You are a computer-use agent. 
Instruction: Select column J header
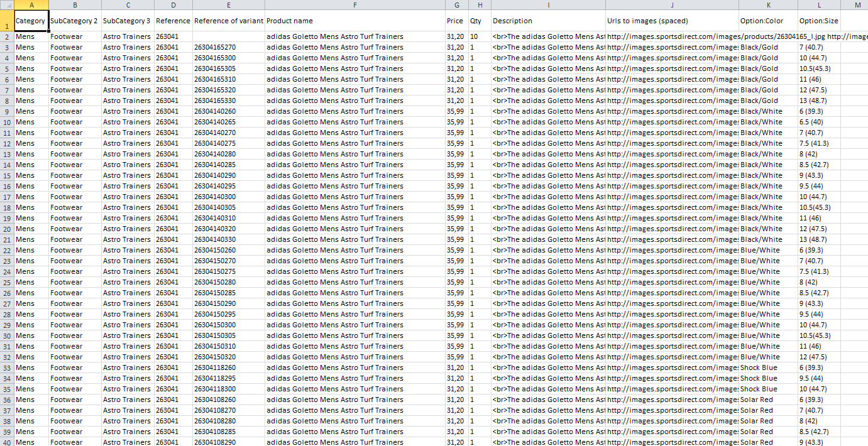coord(672,5)
